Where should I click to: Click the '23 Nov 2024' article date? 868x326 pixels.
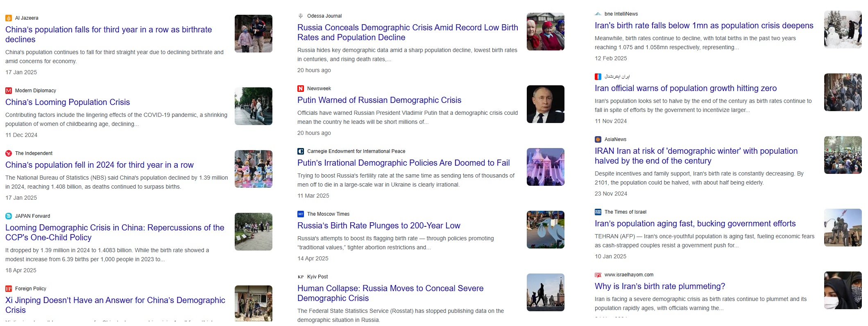(x=611, y=194)
